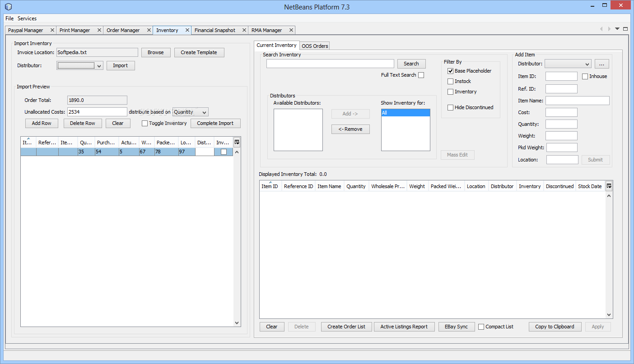Click Clear button in Import Preview
The image size is (634, 364).
pos(118,123)
